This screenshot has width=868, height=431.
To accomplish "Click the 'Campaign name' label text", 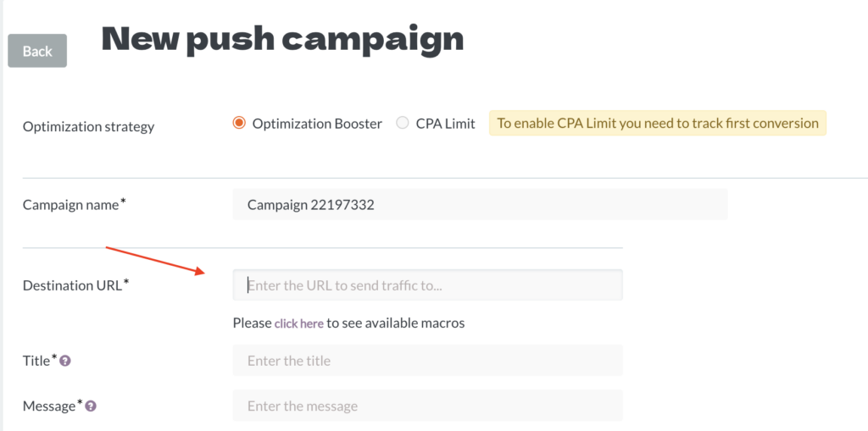I will pos(71,205).
